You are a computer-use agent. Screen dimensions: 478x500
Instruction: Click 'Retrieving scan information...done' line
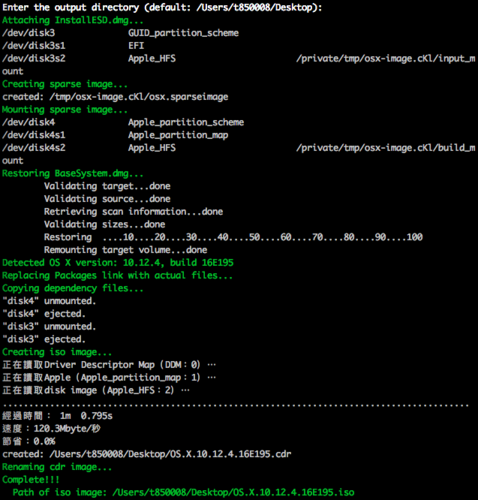point(134,212)
